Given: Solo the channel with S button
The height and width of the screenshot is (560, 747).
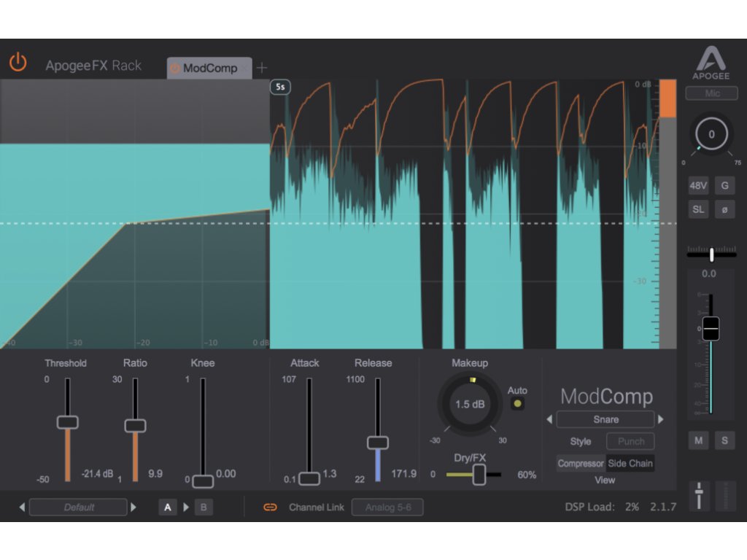Looking at the screenshot, I should pos(724,441).
